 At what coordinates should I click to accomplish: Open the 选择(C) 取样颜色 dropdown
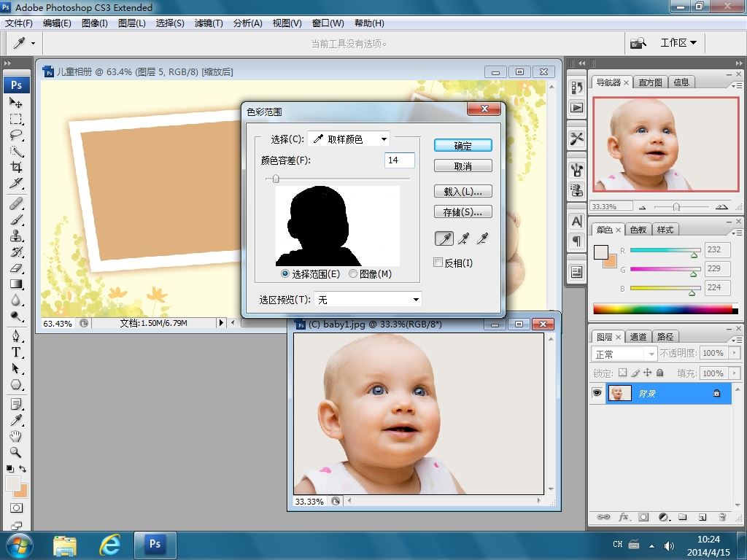tap(349, 139)
